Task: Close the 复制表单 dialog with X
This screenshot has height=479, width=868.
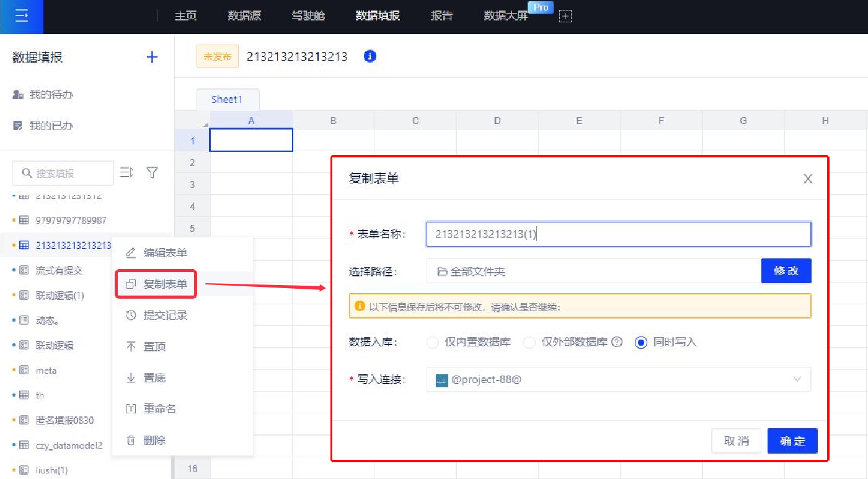Action: coord(807,179)
